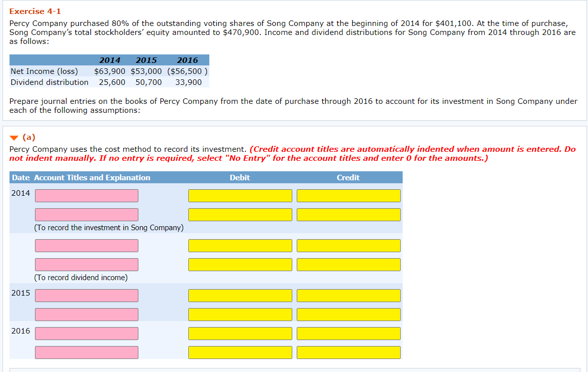Screen dimensions: 588x372
Task: Click first 2014 account title field
Action: (86, 196)
